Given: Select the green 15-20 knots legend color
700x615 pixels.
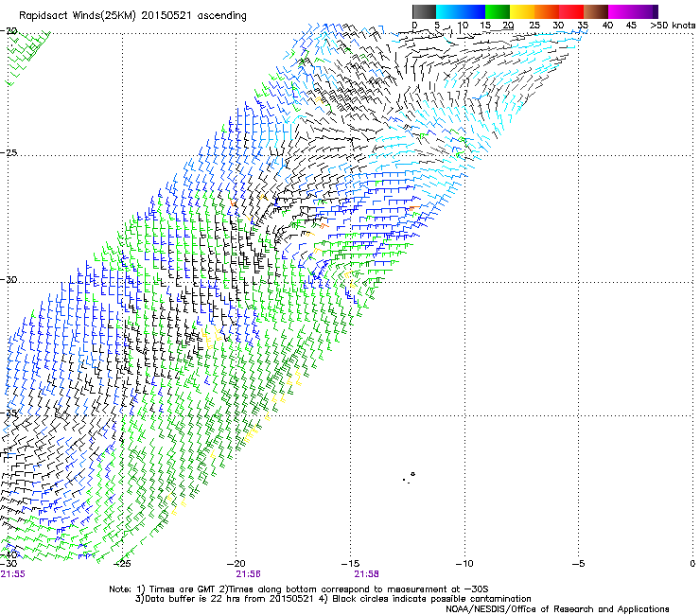Looking at the screenshot, I should 498,11.
